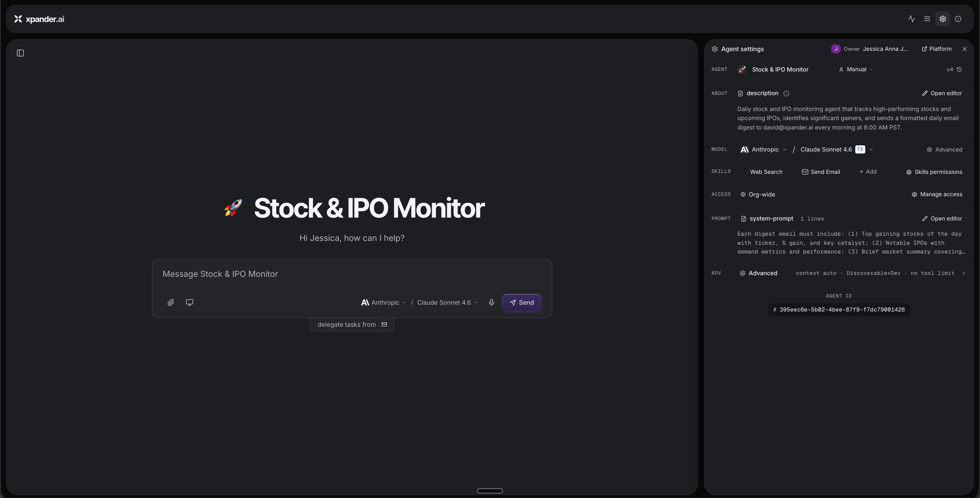Click the 1 lines indicator
Screen dimensions: 980x498
coord(812,219)
